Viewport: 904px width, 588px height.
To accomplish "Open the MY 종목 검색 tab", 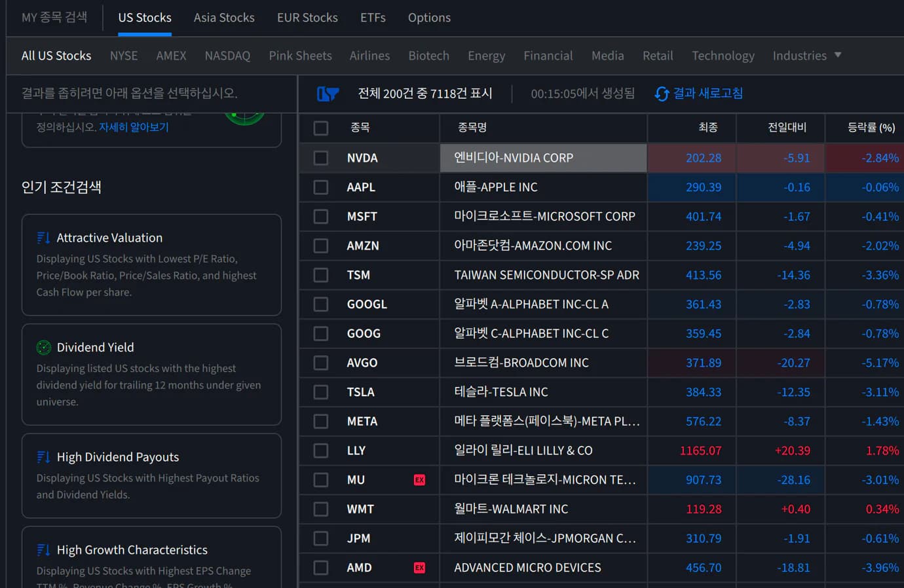I will [54, 18].
